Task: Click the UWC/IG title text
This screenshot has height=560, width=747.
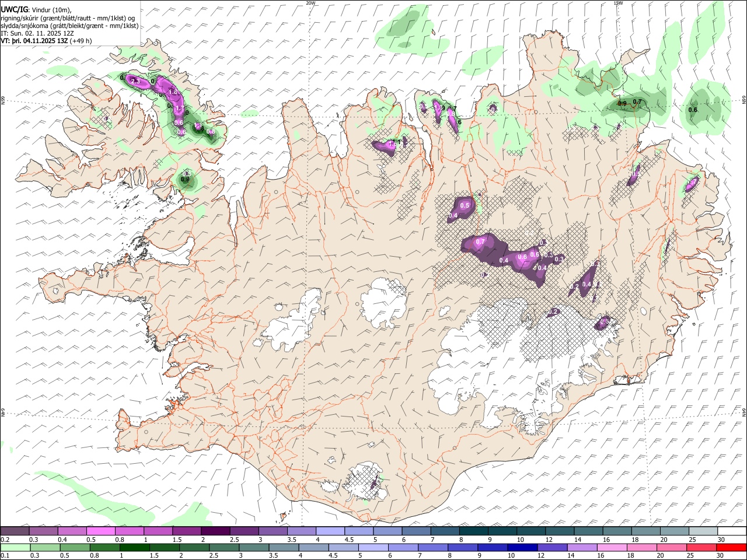Action: click(14, 9)
